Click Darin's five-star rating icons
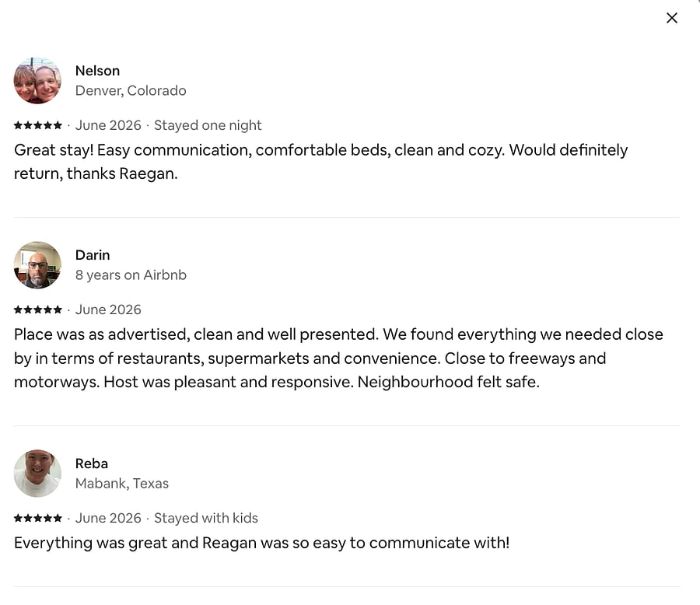Screen dimensions: 700x605 (38, 309)
